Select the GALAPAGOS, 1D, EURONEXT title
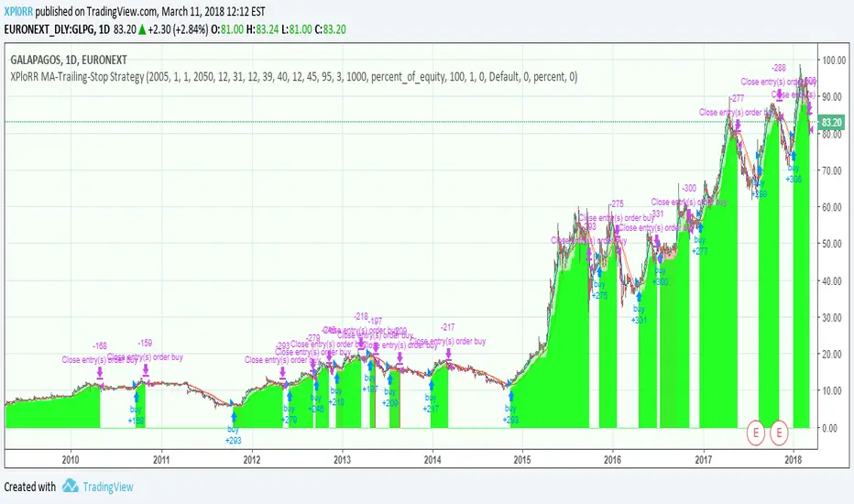Viewport: 854px width, 504px height. (x=69, y=60)
